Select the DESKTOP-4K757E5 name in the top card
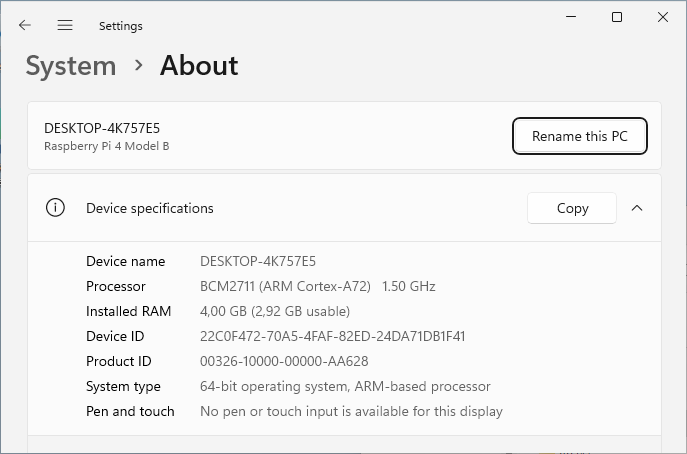This screenshot has width=687, height=454. tap(102, 128)
